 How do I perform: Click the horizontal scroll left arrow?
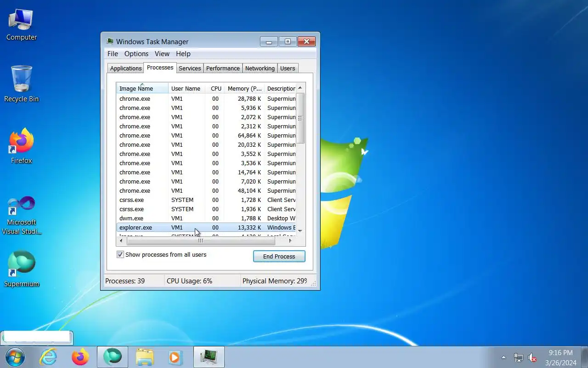[121, 241]
